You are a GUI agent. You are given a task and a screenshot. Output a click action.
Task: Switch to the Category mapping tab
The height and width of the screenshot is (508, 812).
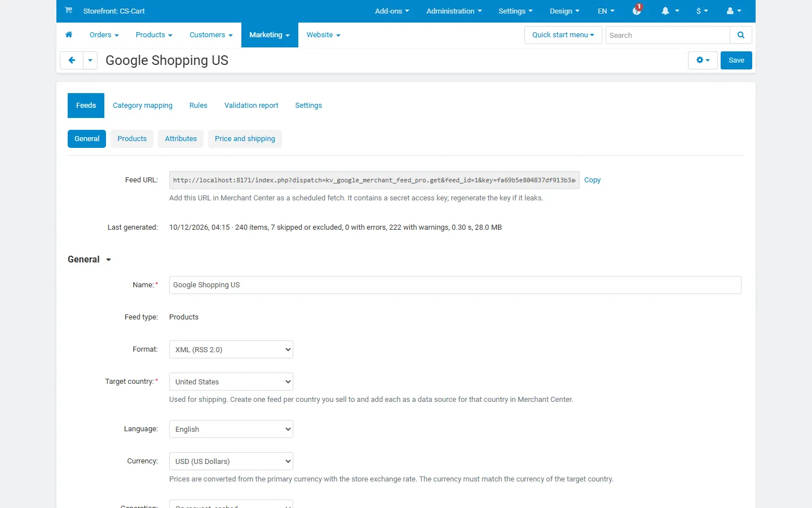[x=143, y=106]
